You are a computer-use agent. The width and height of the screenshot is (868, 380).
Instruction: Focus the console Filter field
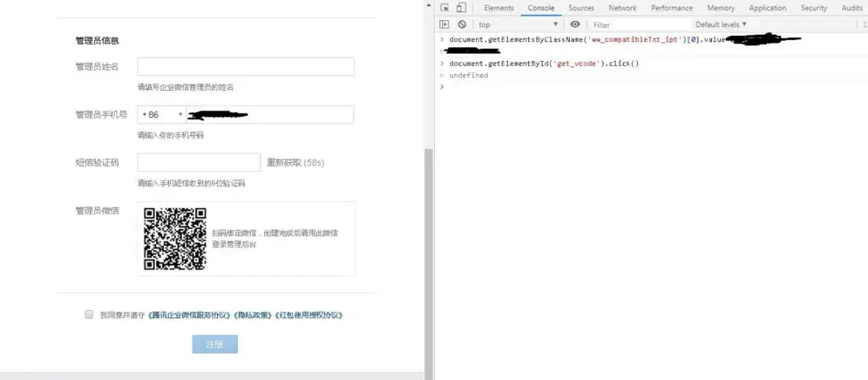pyautogui.click(x=640, y=25)
